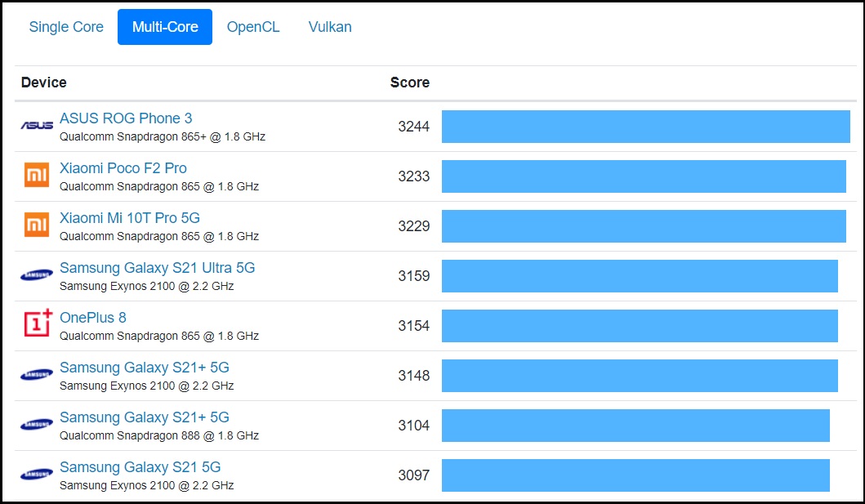Open the Samsung Galaxy S21 Ultra 5G link
This screenshot has height=504, width=865.
tap(158, 268)
